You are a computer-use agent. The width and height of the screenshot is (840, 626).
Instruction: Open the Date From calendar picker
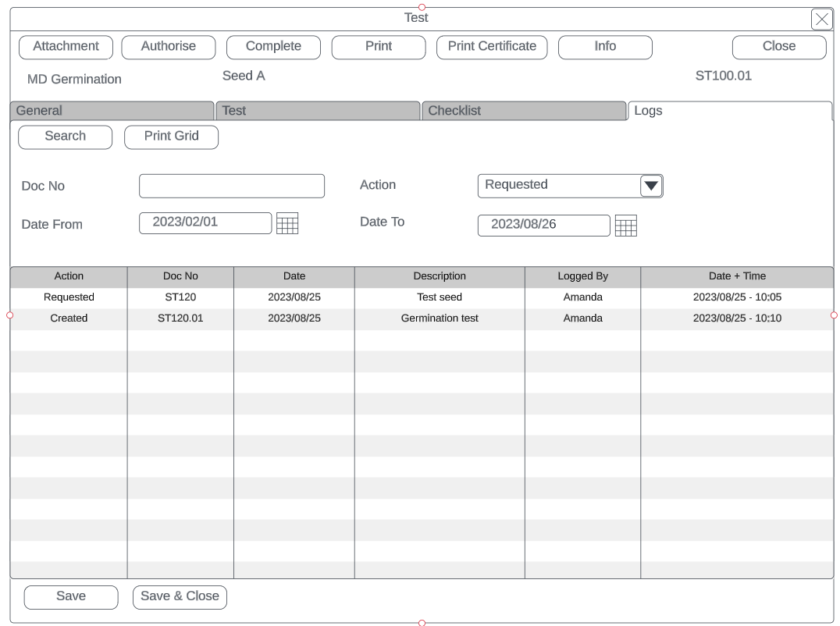pos(287,224)
